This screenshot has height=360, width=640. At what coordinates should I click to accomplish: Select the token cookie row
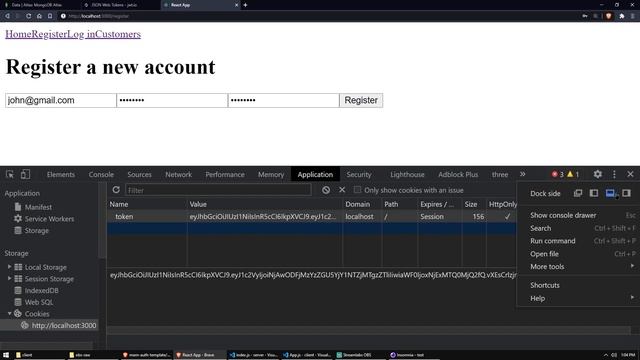(x=312, y=217)
